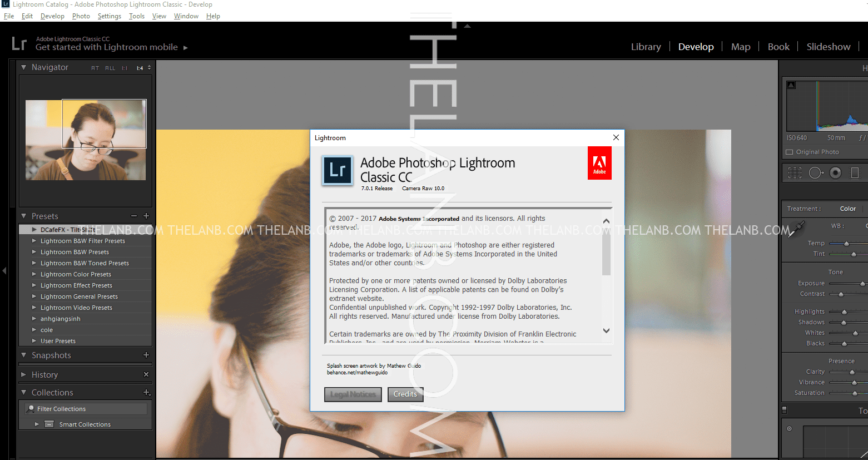
Task: Select the Crop Overlay tool
Action: point(795,173)
